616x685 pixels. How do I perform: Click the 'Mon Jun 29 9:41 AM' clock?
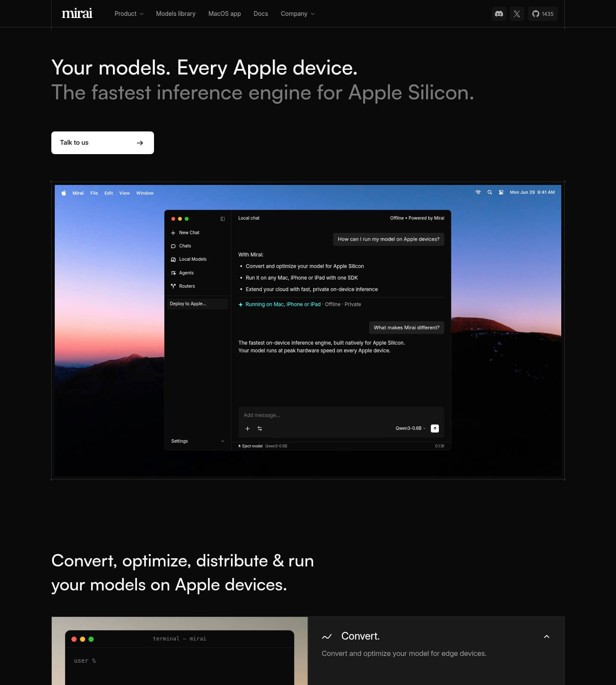pyautogui.click(x=532, y=192)
